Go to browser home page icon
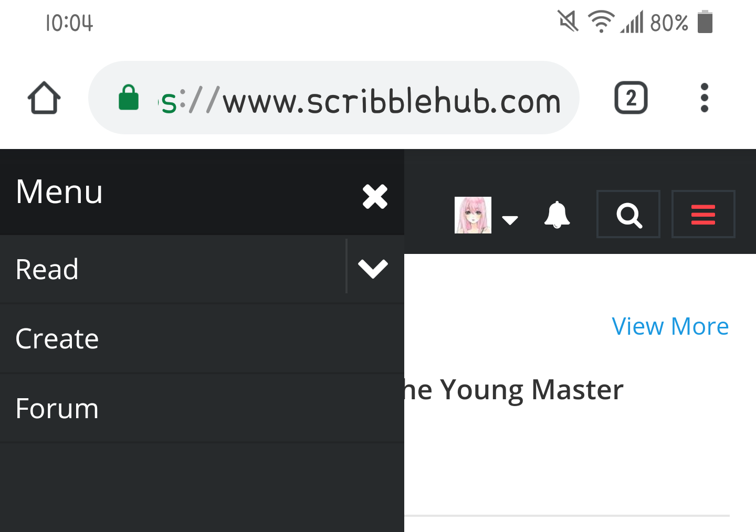 pyautogui.click(x=44, y=98)
